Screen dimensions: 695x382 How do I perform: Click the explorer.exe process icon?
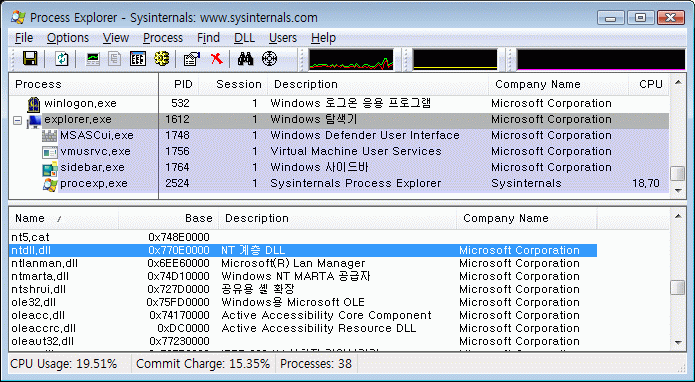tap(34, 121)
